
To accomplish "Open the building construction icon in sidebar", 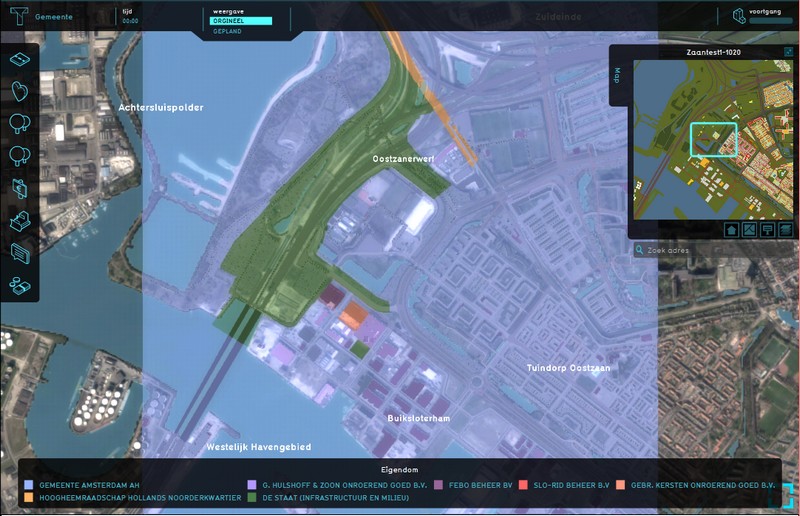I will pyautogui.click(x=20, y=220).
